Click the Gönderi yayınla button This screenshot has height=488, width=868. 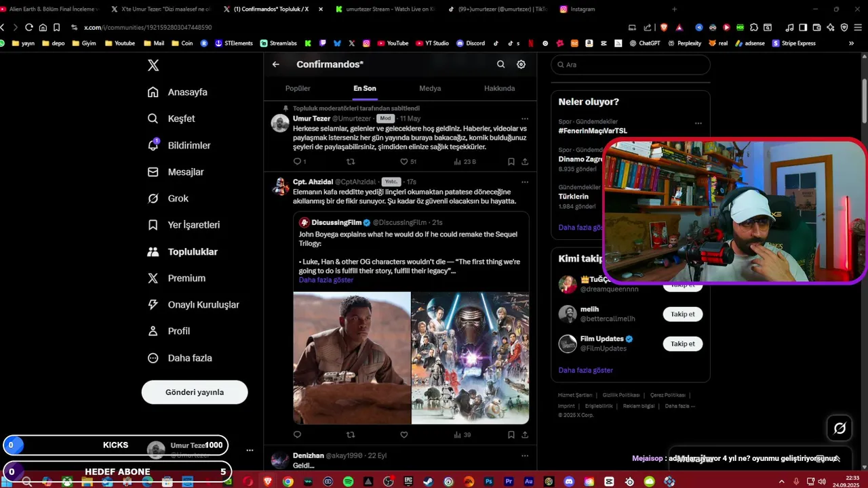tap(195, 392)
